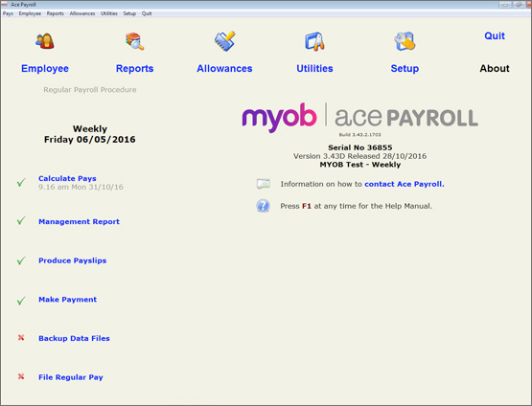The image size is (532, 406).
Task: Open the Pays menu
Action: [8, 13]
